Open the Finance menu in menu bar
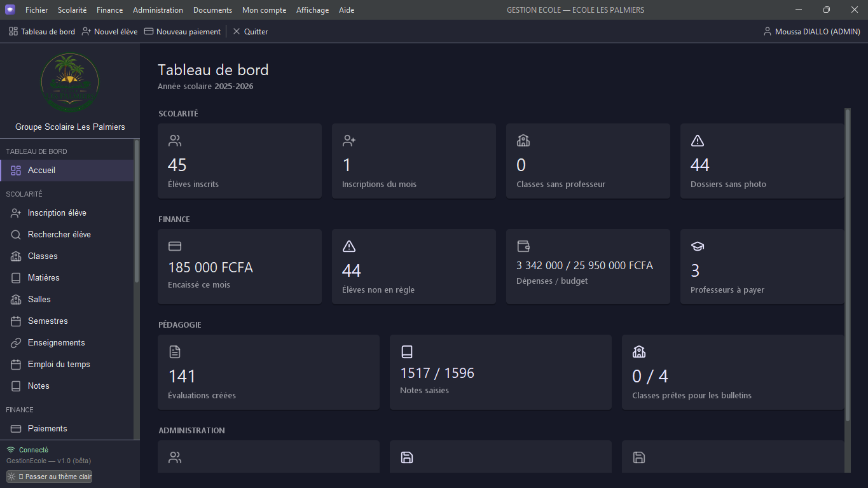 110,10
